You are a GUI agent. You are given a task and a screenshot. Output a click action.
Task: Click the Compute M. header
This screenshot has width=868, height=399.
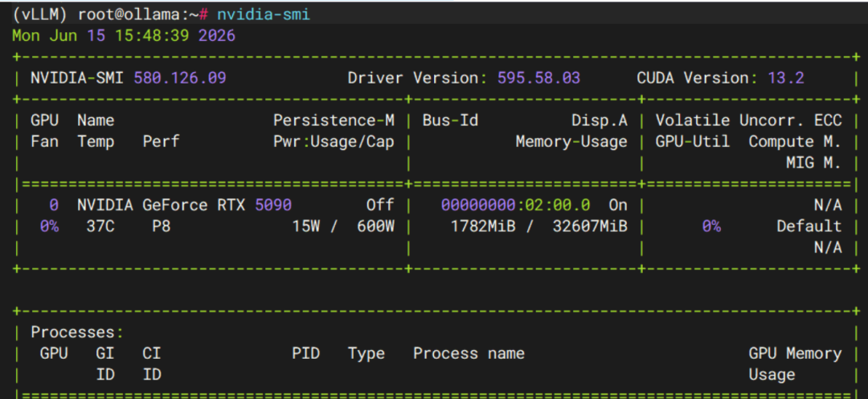pyautogui.click(x=795, y=142)
